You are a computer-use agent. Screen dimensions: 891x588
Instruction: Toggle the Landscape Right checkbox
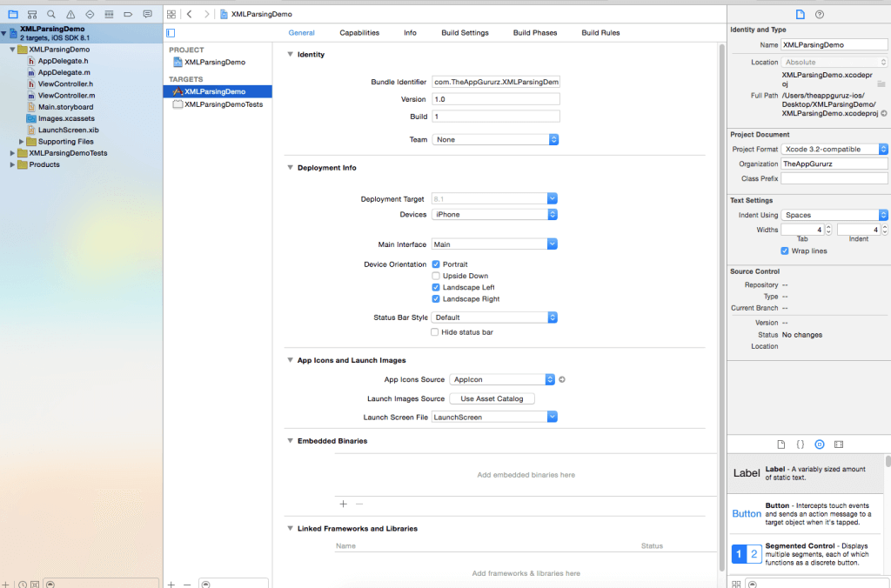pos(436,299)
